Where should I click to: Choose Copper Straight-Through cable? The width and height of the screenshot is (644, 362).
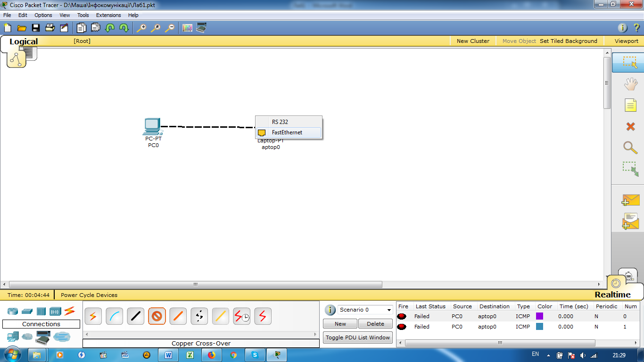tap(136, 316)
